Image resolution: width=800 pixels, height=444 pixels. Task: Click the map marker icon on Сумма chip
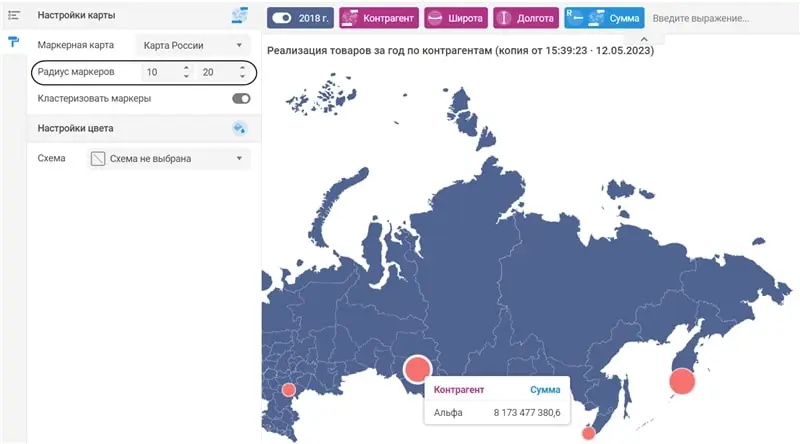tap(596, 18)
